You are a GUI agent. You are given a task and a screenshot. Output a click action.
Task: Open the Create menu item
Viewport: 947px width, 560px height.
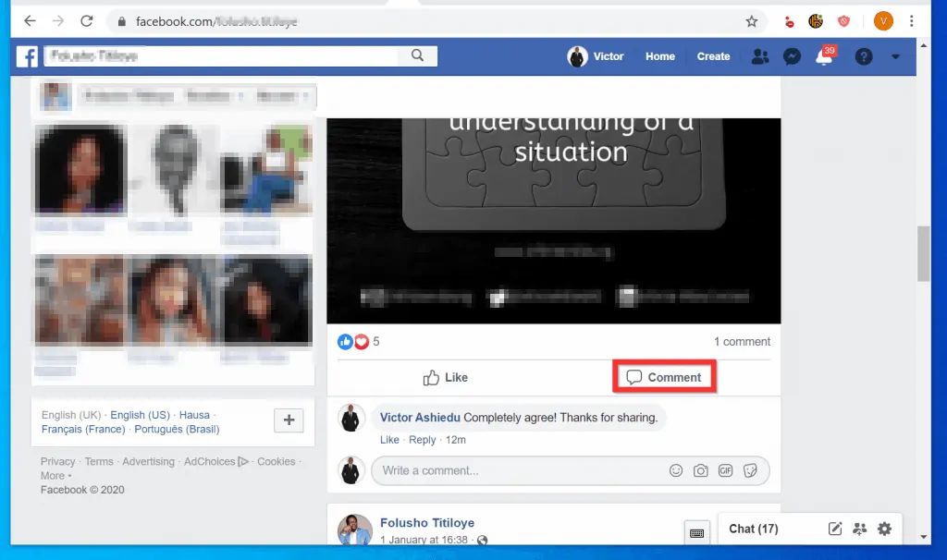point(713,56)
